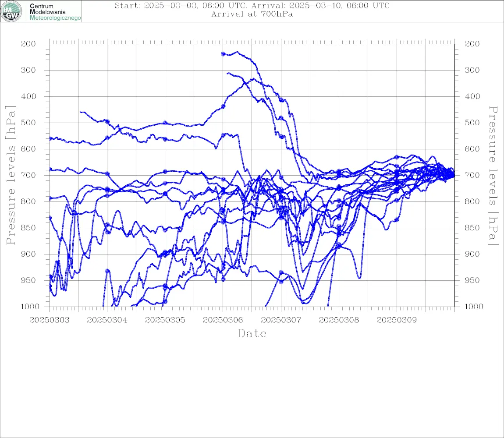Click the trajectory convergence point at 700 hPa arrival

coord(454,175)
